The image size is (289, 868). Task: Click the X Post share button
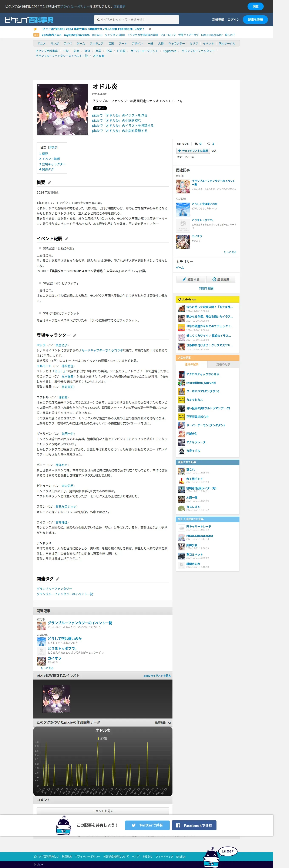coord(100,108)
